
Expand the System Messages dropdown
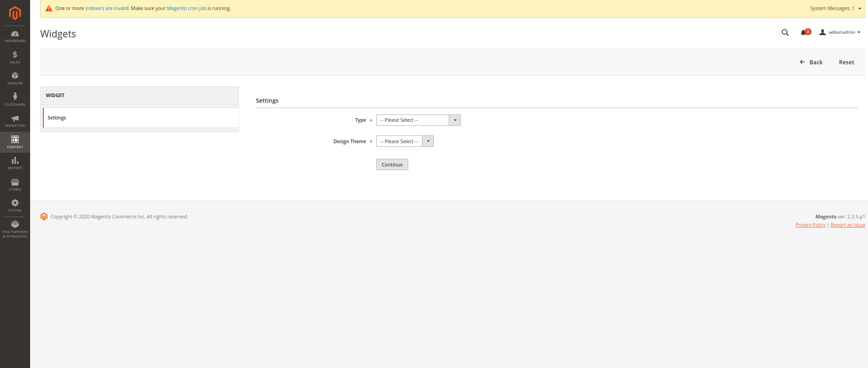point(835,8)
